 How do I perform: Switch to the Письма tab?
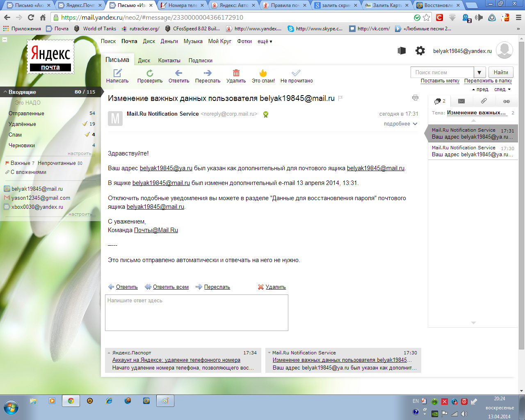click(117, 59)
